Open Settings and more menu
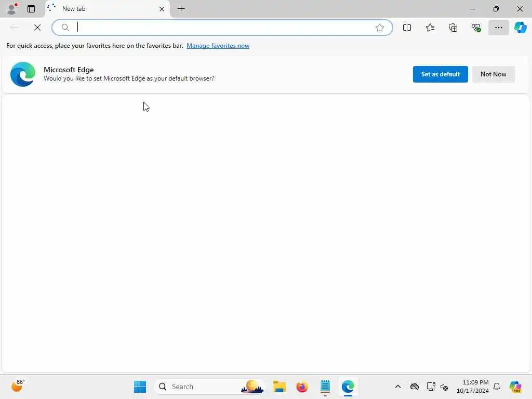 tap(498, 28)
